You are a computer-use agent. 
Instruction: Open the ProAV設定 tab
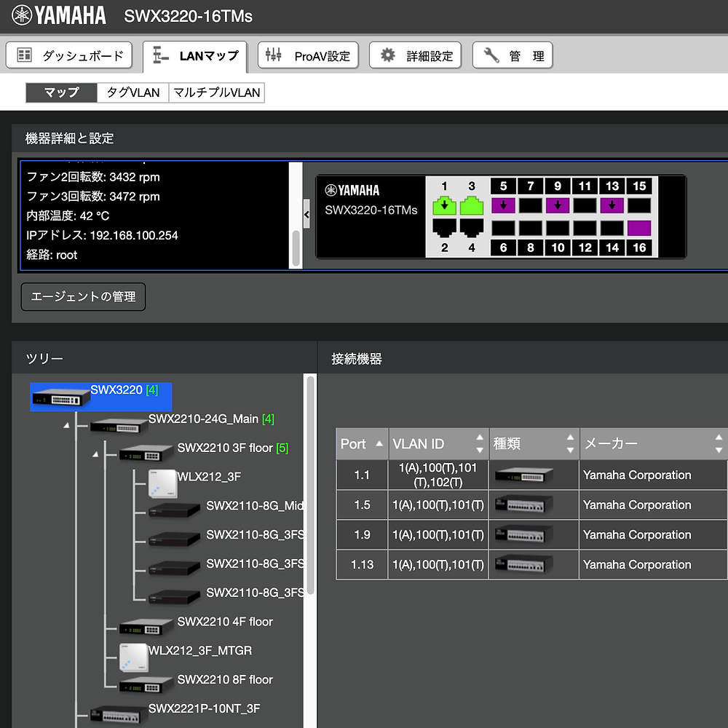pos(308,55)
